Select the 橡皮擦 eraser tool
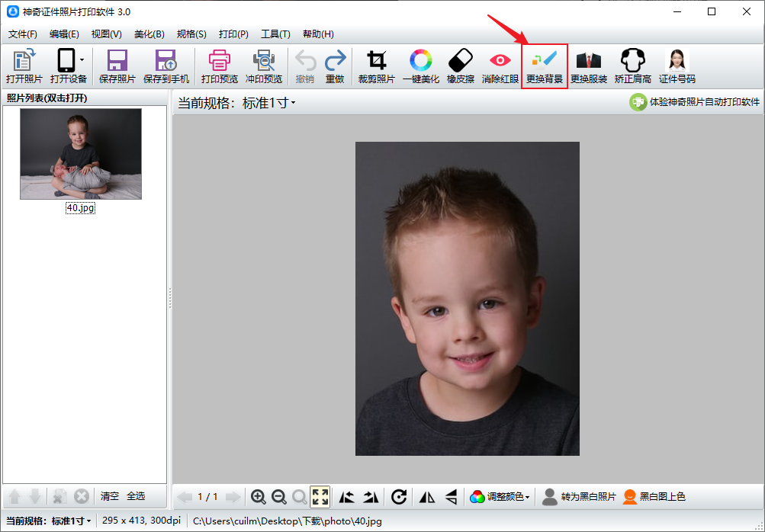 [461, 66]
